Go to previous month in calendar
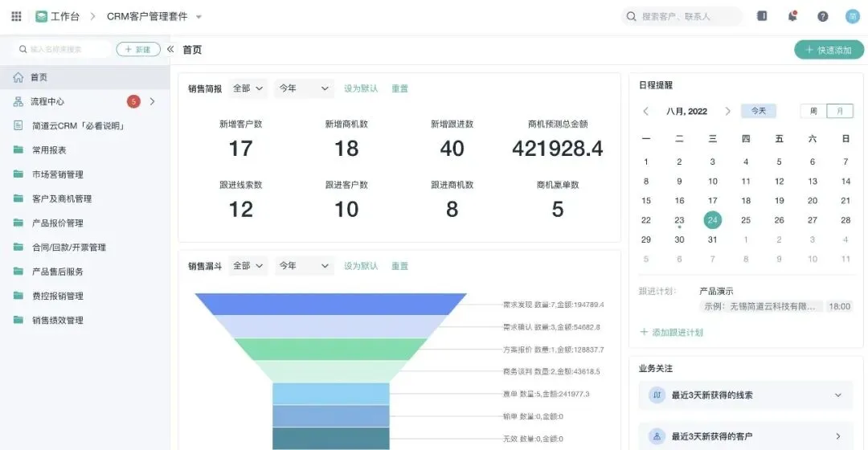 [645, 111]
